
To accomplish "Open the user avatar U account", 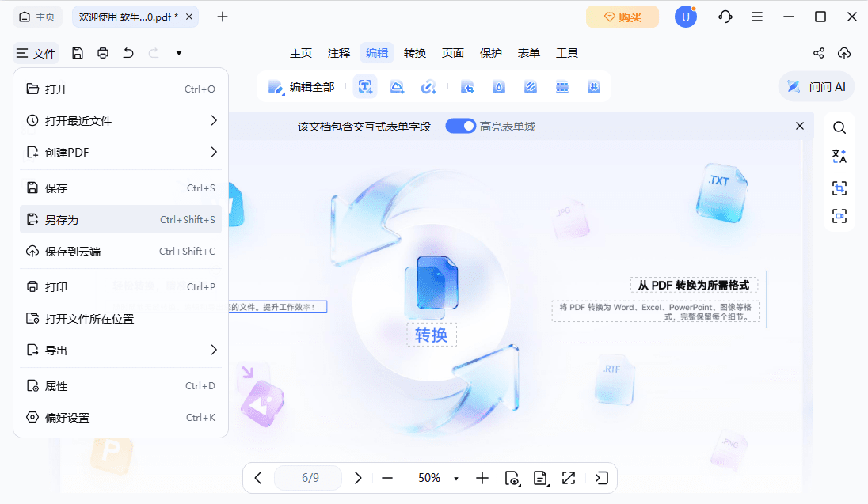I will pyautogui.click(x=685, y=17).
